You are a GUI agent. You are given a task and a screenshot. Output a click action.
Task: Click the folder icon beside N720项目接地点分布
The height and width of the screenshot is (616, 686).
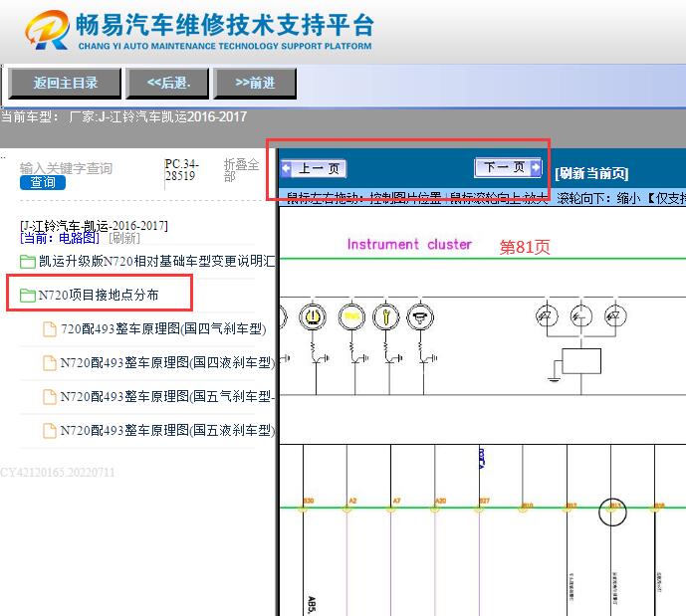[x=28, y=296]
